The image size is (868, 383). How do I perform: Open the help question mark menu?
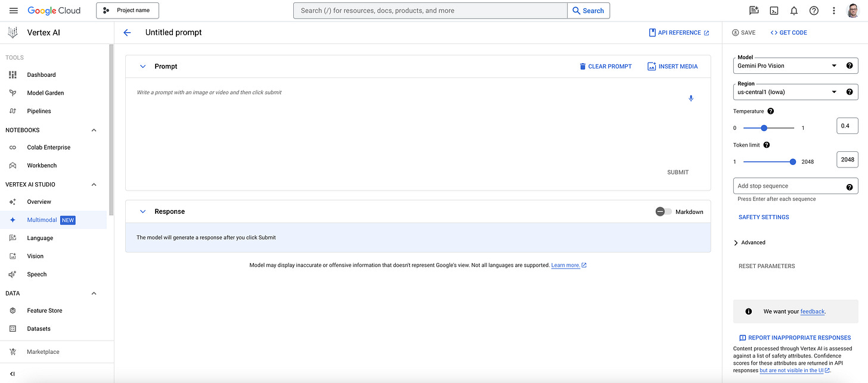point(814,11)
